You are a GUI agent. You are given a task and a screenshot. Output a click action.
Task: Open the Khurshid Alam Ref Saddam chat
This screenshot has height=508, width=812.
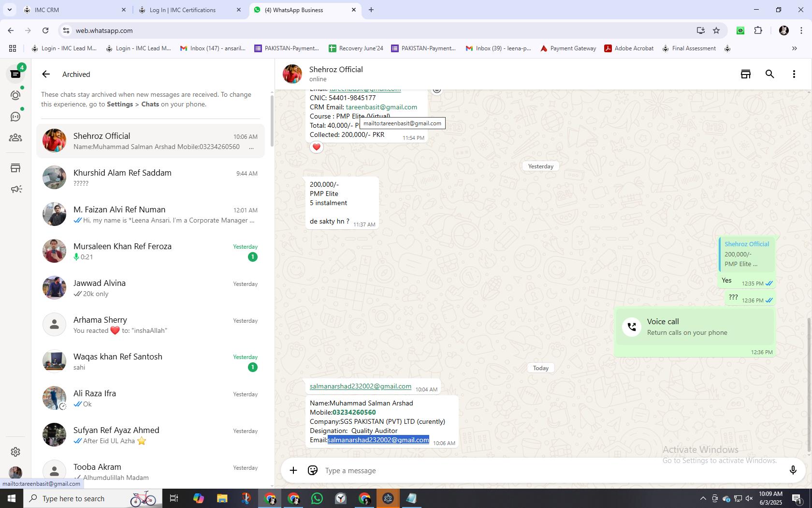[x=150, y=178]
